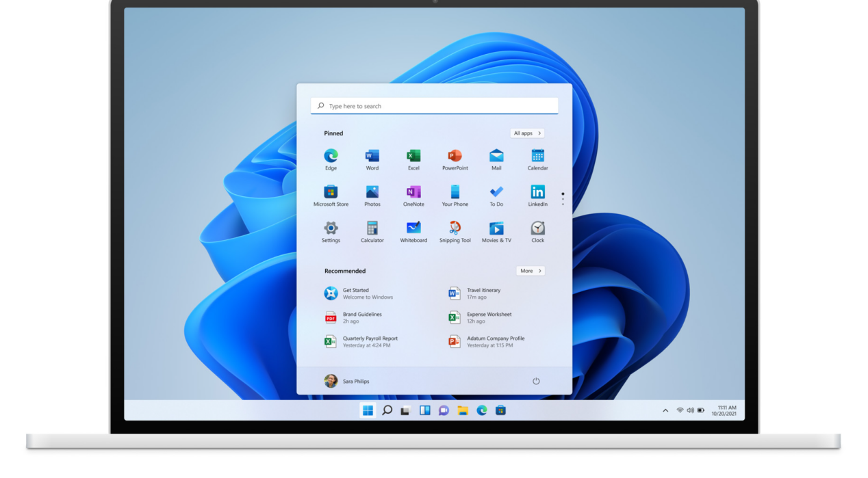This screenshot has height=478, width=868.
Task: Open the Movies & TV app
Action: pyautogui.click(x=496, y=232)
